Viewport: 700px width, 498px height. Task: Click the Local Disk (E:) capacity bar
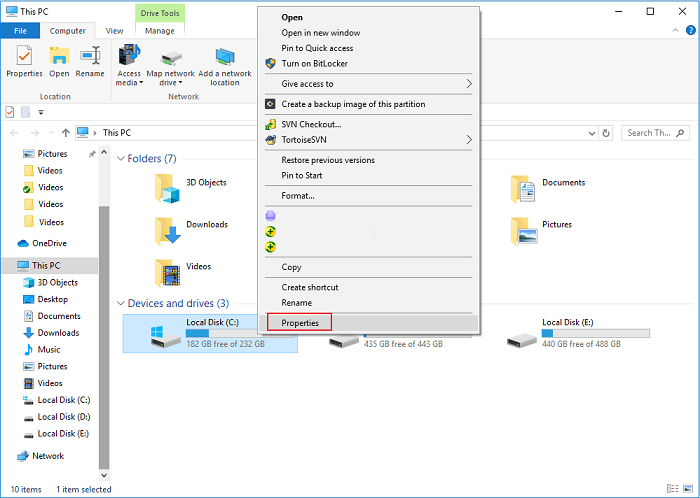click(595, 333)
